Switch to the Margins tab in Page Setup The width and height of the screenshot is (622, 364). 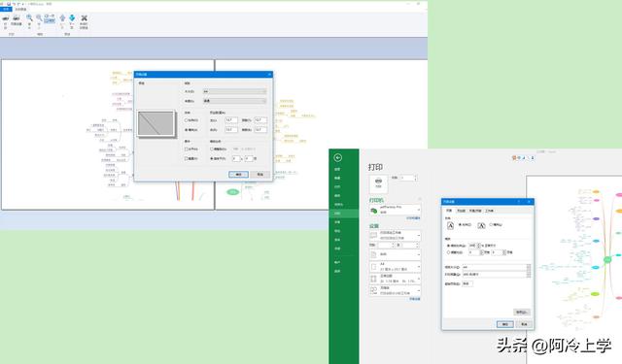(461, 211)
